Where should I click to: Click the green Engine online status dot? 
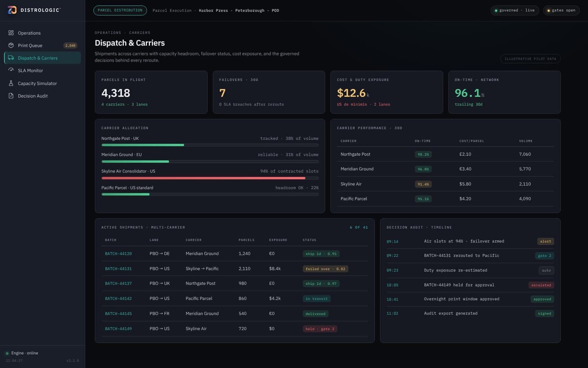(7, 353)
